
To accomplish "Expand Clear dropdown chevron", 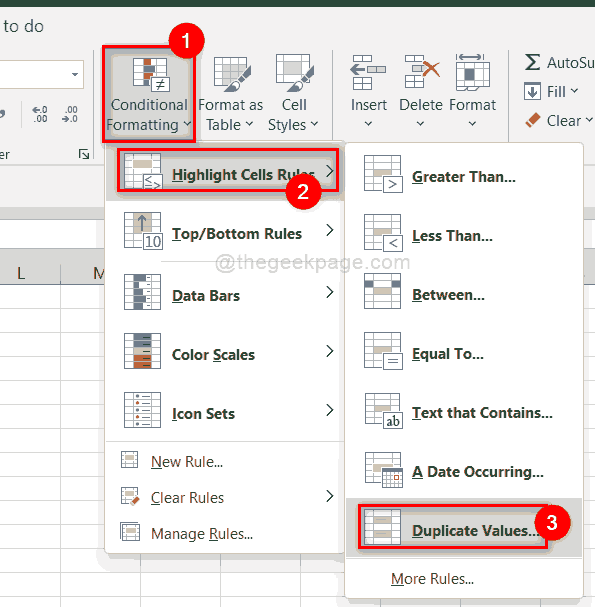I will (x=589, y=120).
